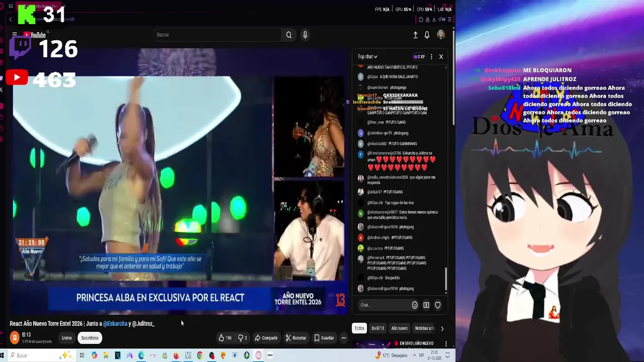Like the video with thumbs up
The image size is (644, 362).
[224, 338]
